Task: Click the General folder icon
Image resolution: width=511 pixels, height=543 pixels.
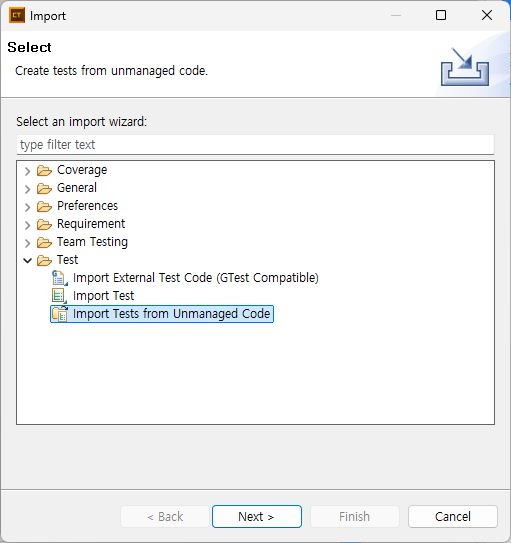Action: 44,188
